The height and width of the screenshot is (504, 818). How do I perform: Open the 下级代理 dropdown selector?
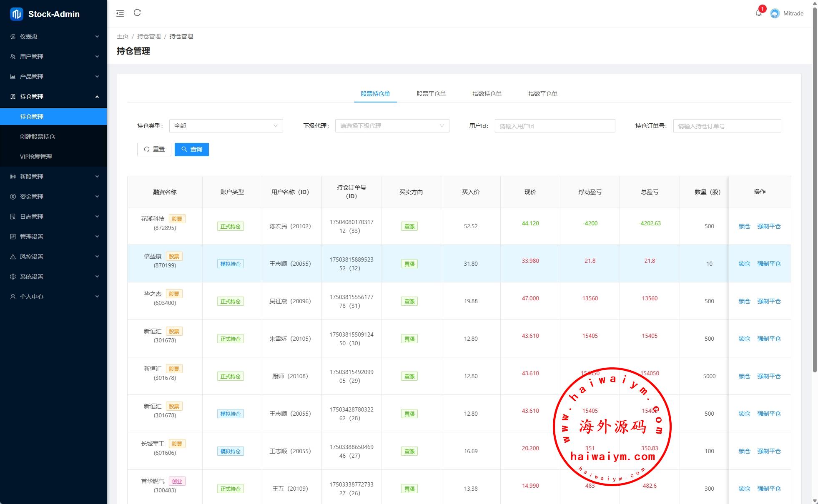(391, 126)
